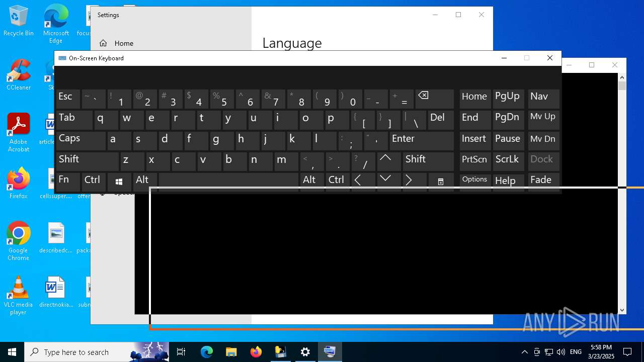Open the CCleaner desktop shortcut
Screen dimensions: 644x362
pos(19,75)
